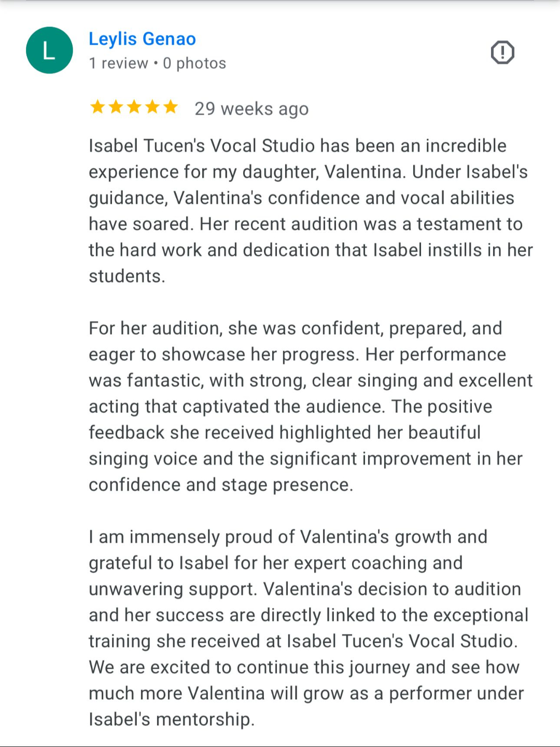The height and width of the screenshot is (747, 560).
Task: Tap the fourth rating star
Action: pos(152,107)
